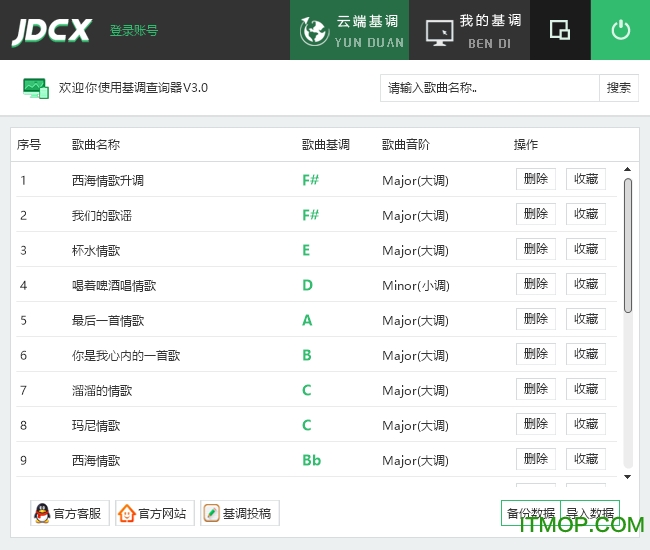
Task: Click the JDCX logo
Action: point(52,31)
